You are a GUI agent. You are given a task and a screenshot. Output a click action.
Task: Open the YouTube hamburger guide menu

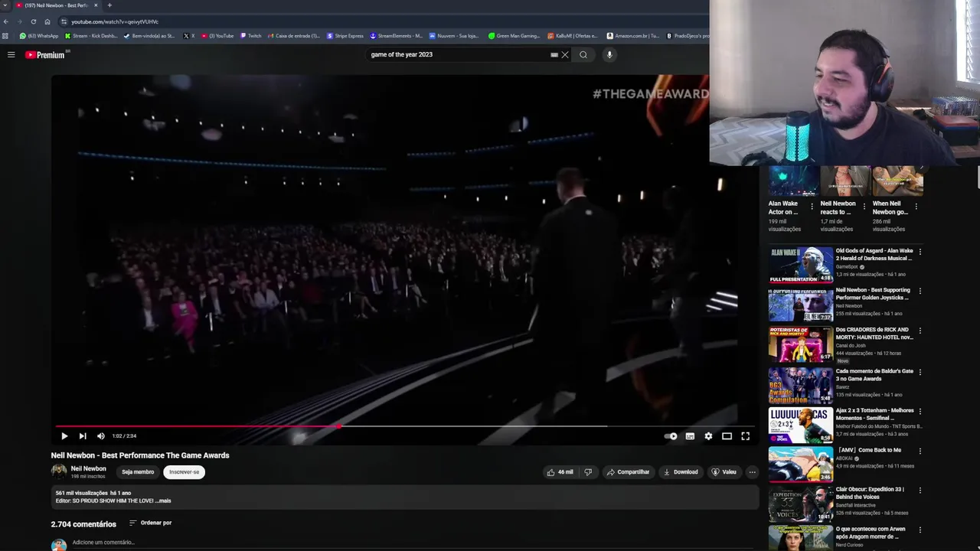pos(11,54)
